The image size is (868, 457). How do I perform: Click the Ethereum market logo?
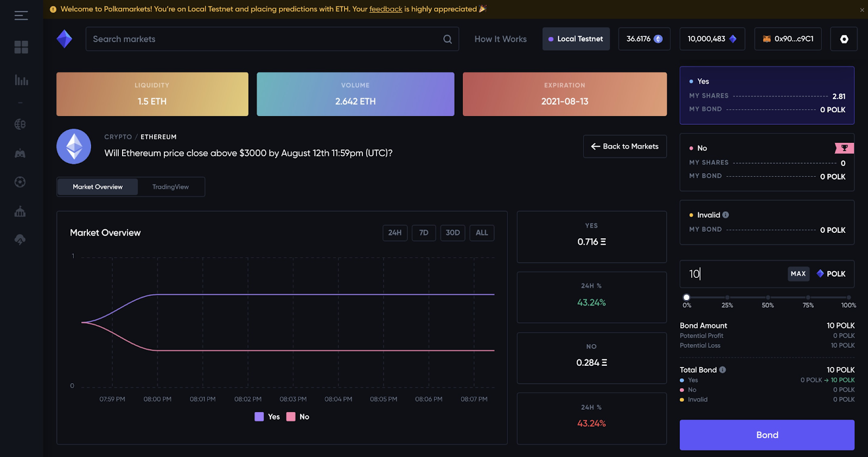74,147
